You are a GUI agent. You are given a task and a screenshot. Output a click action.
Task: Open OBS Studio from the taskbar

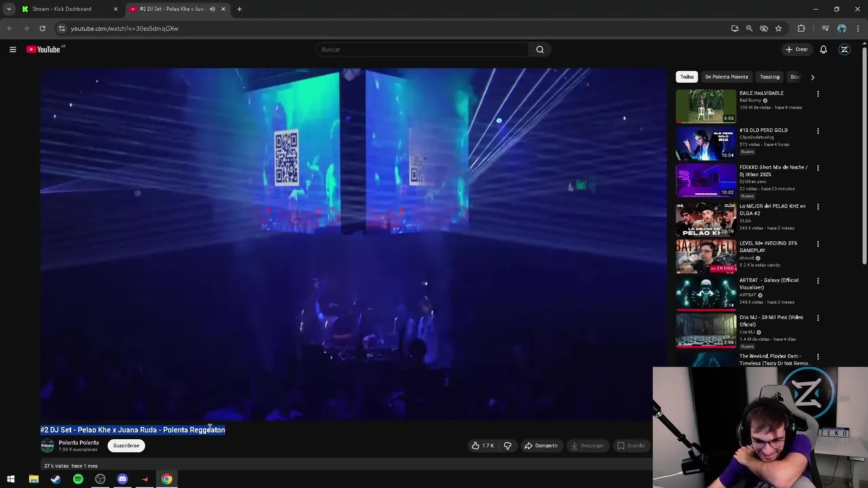(x=100, y=479)
